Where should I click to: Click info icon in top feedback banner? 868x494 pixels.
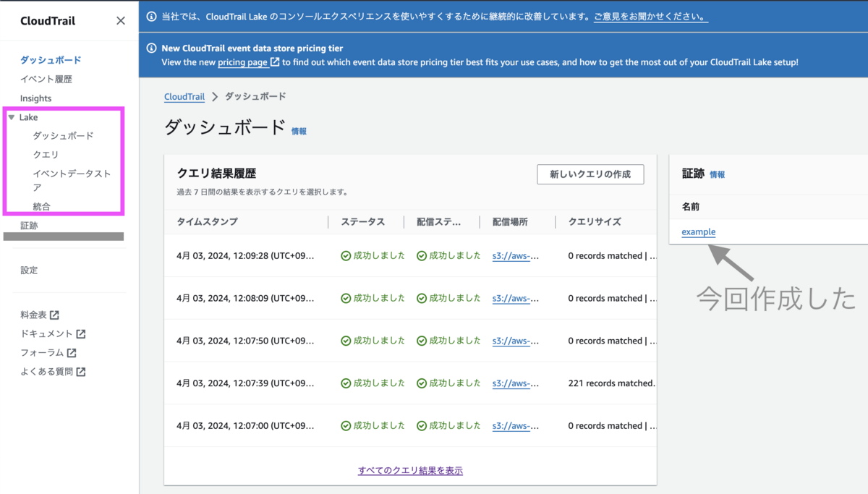151,16
